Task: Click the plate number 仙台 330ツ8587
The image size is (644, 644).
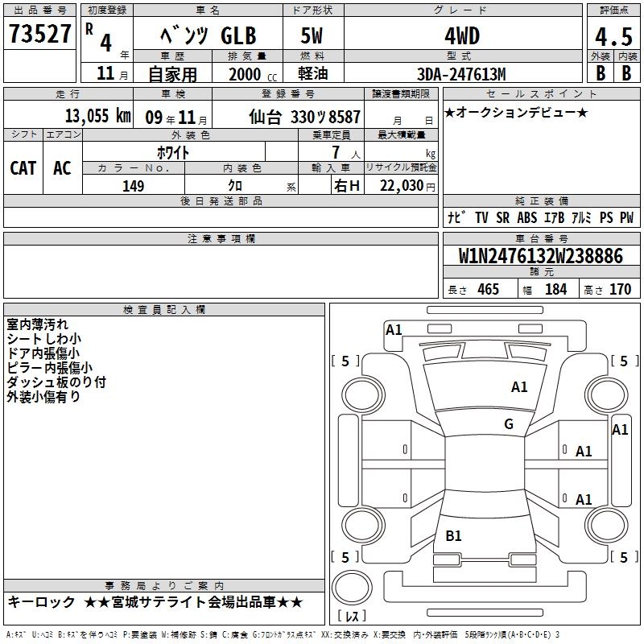Action: point(305,117)
